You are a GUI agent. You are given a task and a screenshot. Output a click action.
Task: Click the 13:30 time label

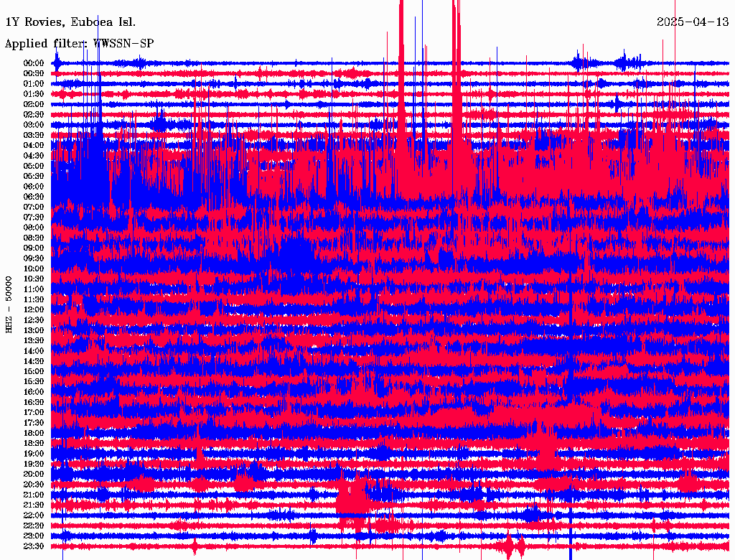(x=34, y=340)
